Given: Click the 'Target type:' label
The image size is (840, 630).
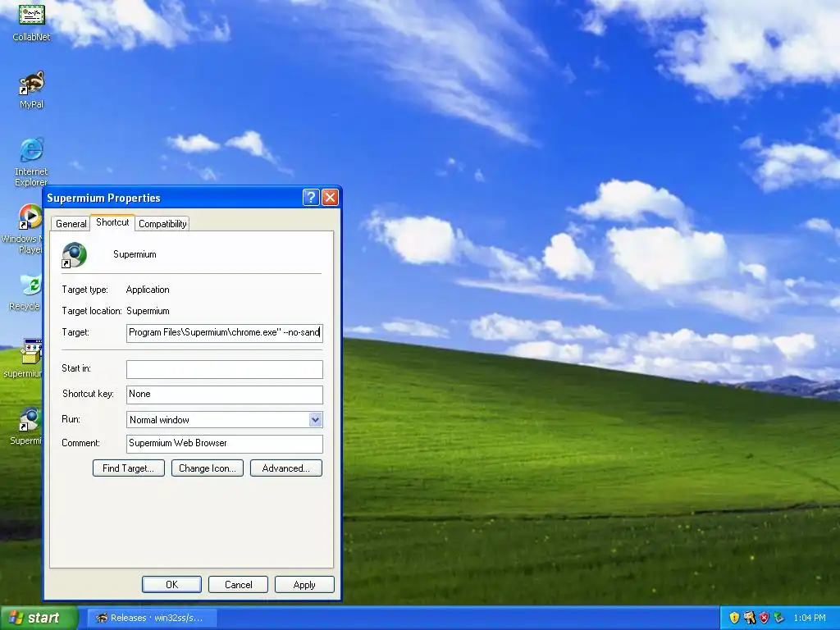Looking at the screenshot, I should (x=84, y=290).
